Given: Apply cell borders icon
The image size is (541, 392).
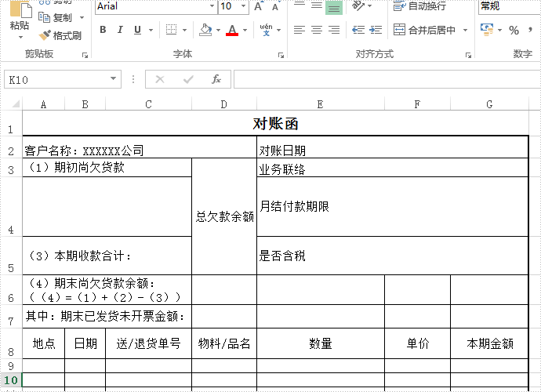Looking at the screenshot, I should (x=171, y=30).
